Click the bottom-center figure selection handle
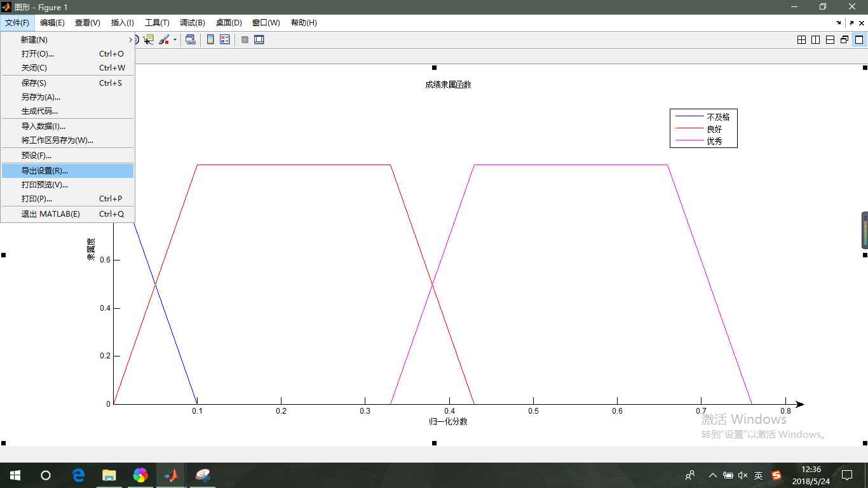This screenshot has height=488, width=868. click(434, 443)
